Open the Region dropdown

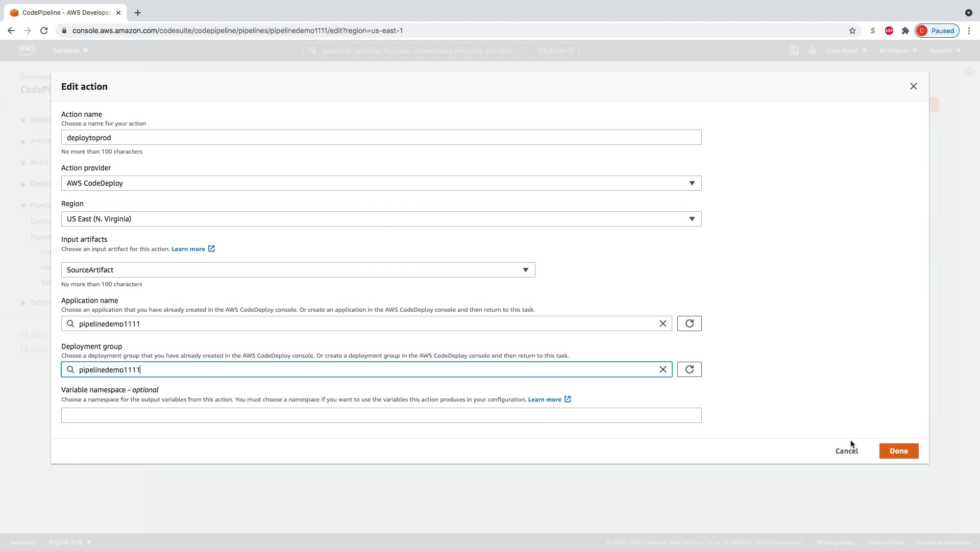point(381,219)
